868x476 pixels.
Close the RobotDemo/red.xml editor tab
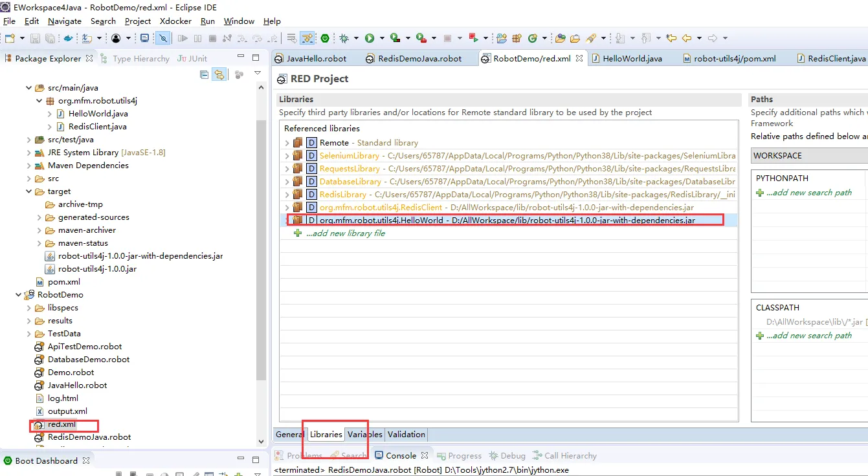pyautogui.click(x=579, y=58)
